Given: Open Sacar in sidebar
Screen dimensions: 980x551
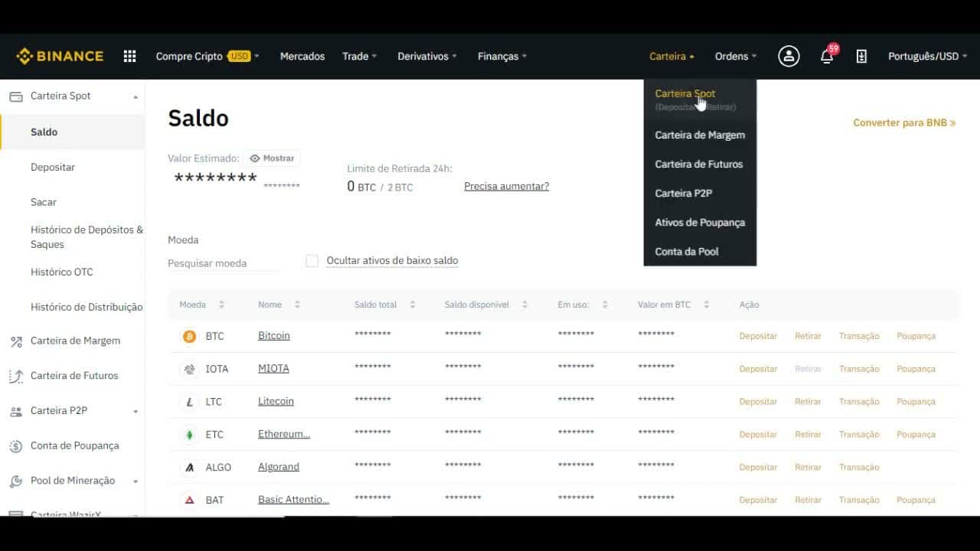Looking at the screenshot, I should pos(44,202).
